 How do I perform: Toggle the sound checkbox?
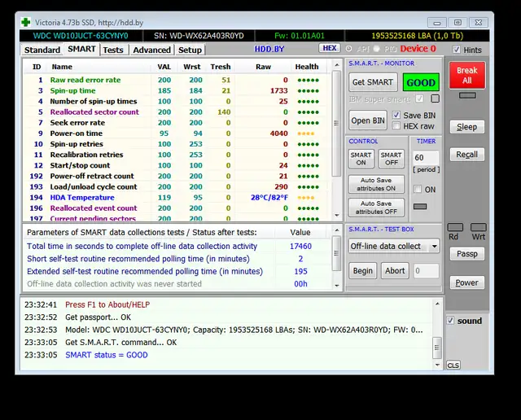click(x=450, y=321)
